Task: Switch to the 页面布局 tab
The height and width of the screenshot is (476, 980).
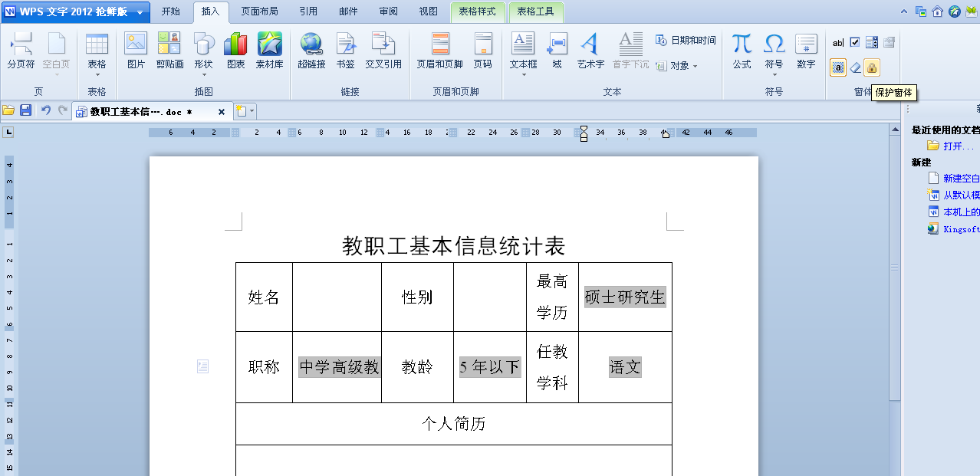Action: pos(259,11)
